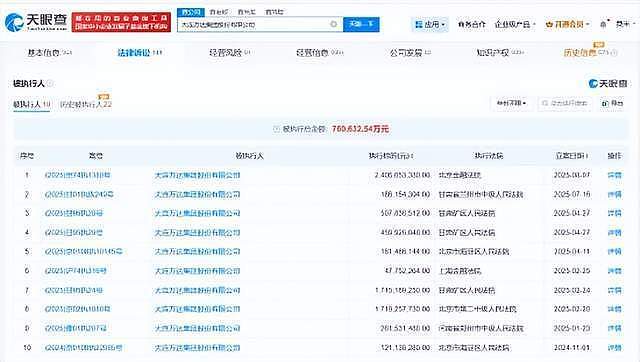Select the 查公司 search tab
Viewport: 640px width, 362px height.
tap(191, 12)
